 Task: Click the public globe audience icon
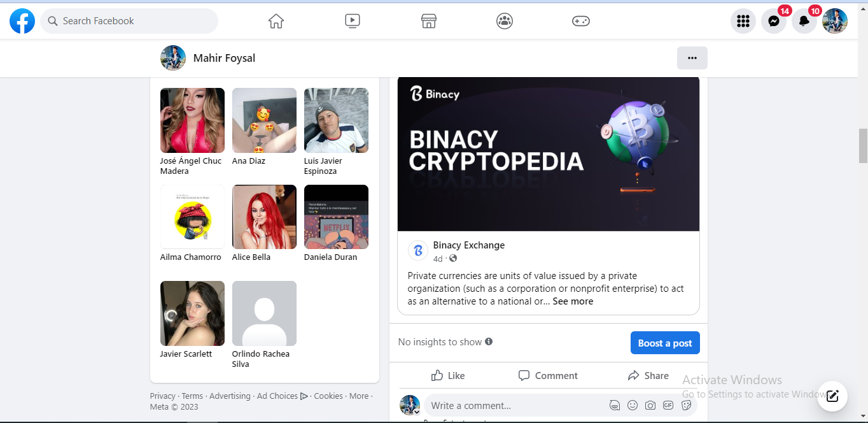(452, 259)
